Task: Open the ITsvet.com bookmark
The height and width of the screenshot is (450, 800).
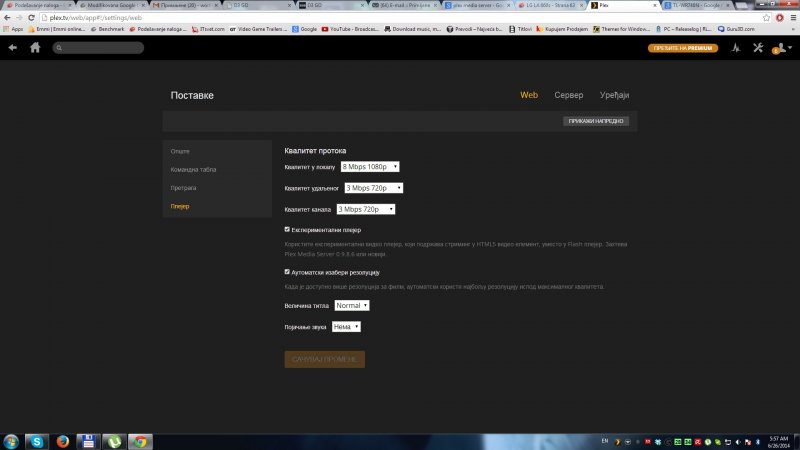Action: (208, 29)
